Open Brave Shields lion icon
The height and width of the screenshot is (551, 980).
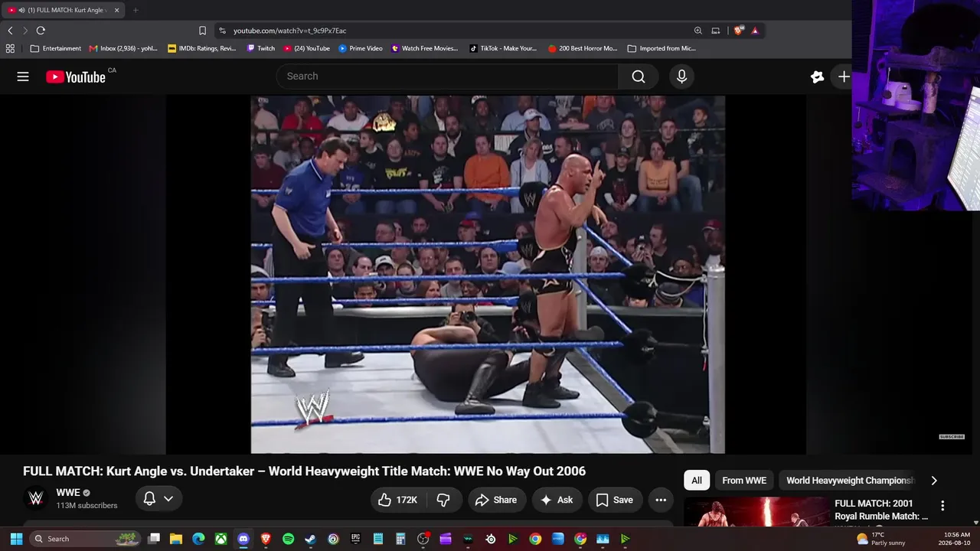(x=738, y=31)
